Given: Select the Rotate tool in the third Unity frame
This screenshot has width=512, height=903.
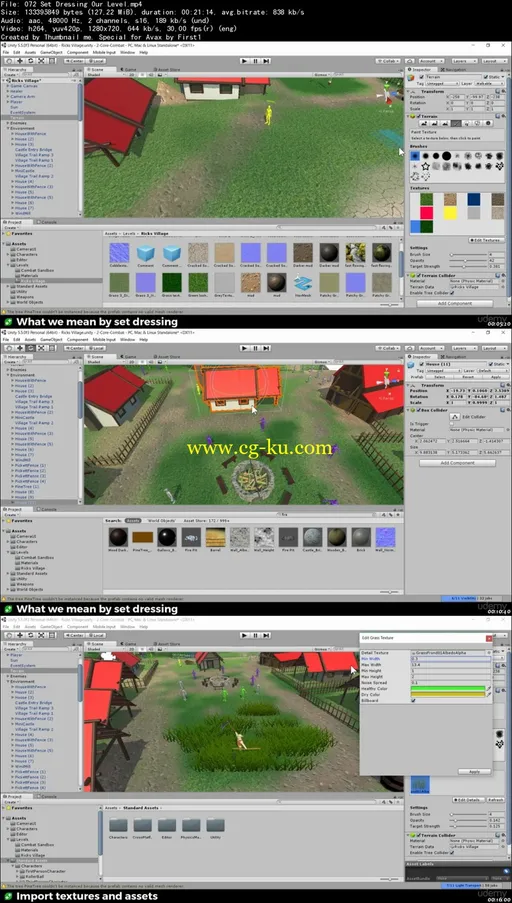Looking at the screenshot, I should (31, 635).
